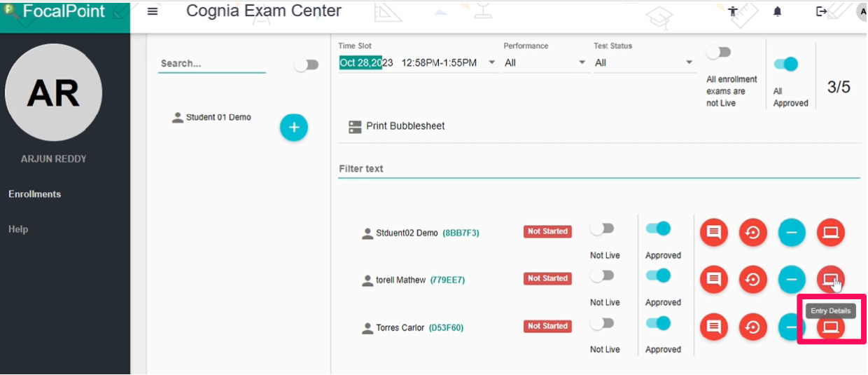The image size is (868, 375).
Task: Toggle All enrollment exams are not Live
Action: 719,52
